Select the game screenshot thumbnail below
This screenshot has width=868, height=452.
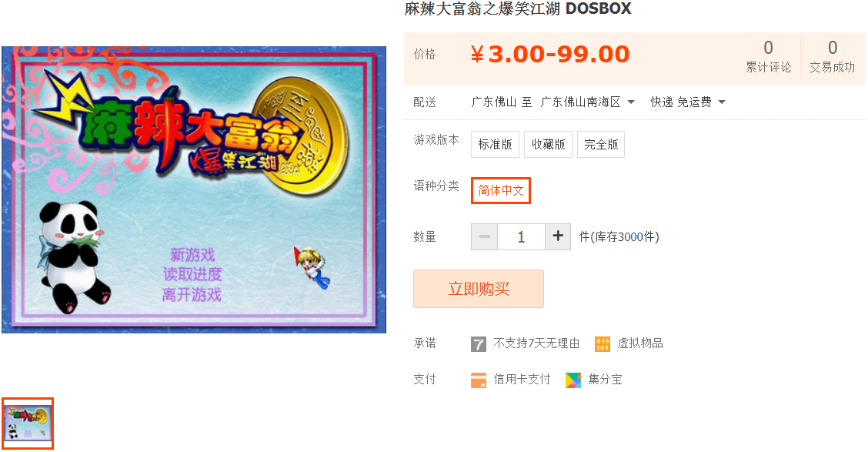[28, 424]
